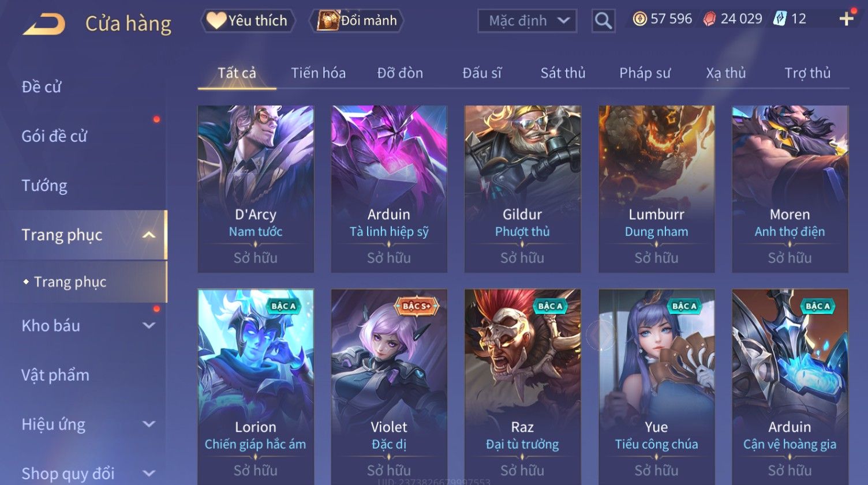Viewport: 868px width, 485px height.
Task: Open the search magnifier icon
Action: (x=603, y=21)
